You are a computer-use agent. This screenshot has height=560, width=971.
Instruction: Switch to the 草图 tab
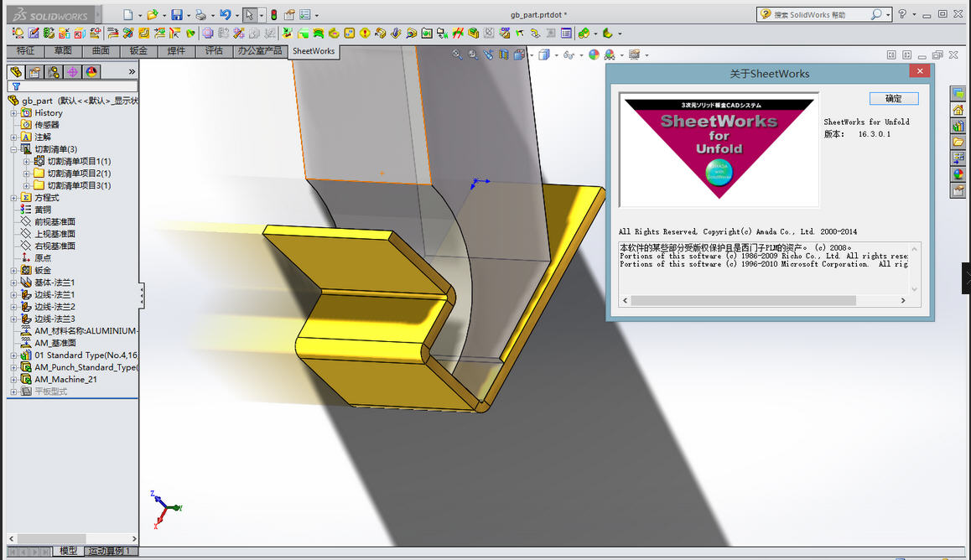pyautogui.click(x=63, y=51)
